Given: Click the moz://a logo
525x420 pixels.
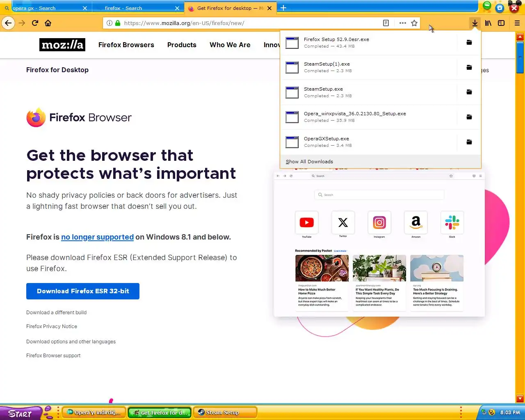Looking at the screenshot, I should click(x=62, y=45).
